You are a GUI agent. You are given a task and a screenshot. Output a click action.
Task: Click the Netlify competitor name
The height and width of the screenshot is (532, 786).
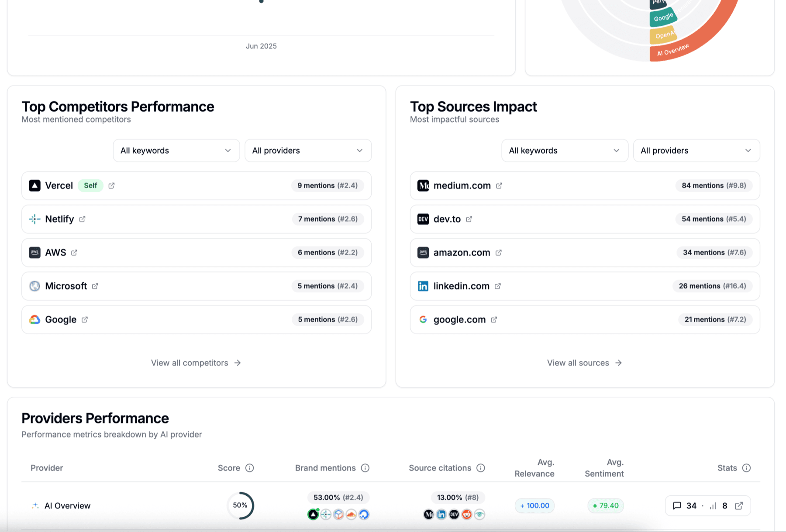(59, 219)
